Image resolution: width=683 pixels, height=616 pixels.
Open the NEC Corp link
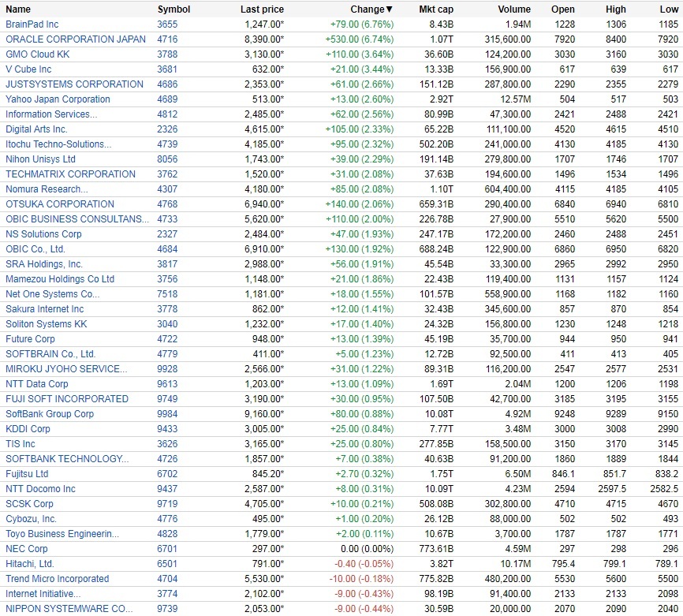point(27,549)
